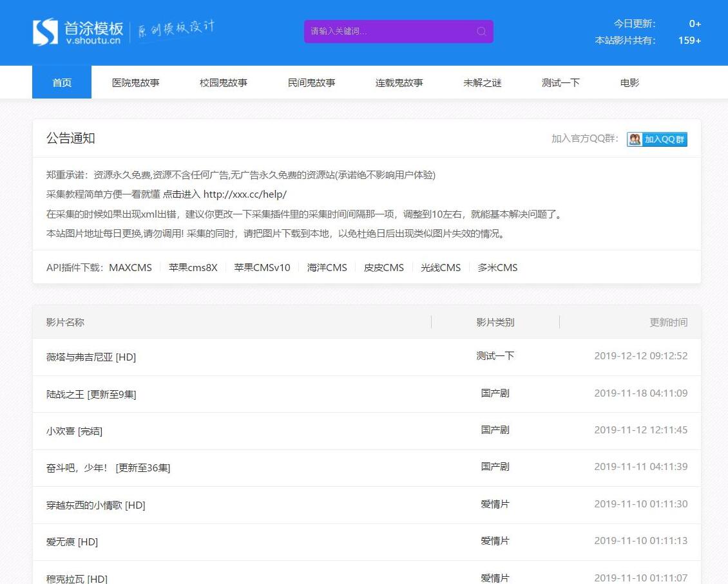
Task: Click timestamp 2019-11-18 04:11:09
Action: [641, 393]
